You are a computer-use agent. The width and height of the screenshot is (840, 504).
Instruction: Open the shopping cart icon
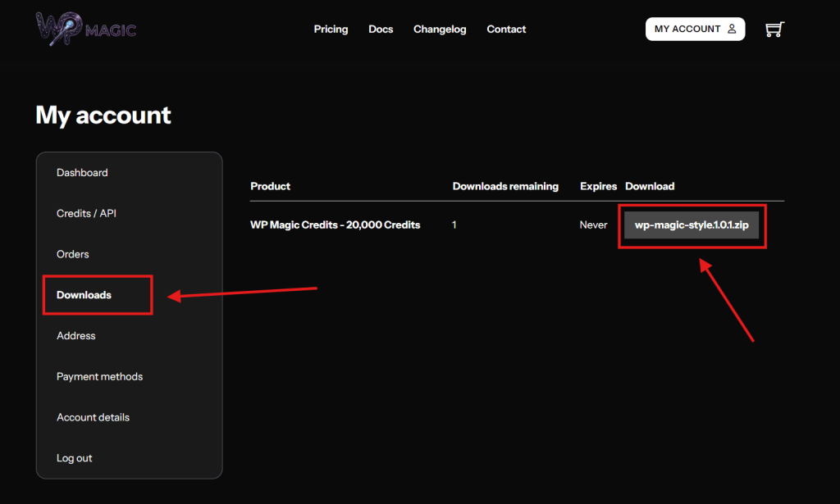tap(774, 30)
